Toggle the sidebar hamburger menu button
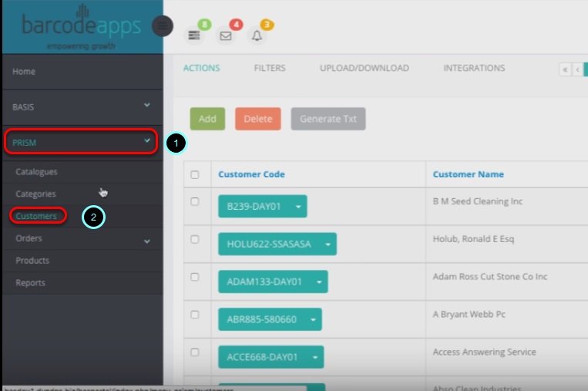Image resolution: width=588 pixels, height=391 pixels. (163, 26)
